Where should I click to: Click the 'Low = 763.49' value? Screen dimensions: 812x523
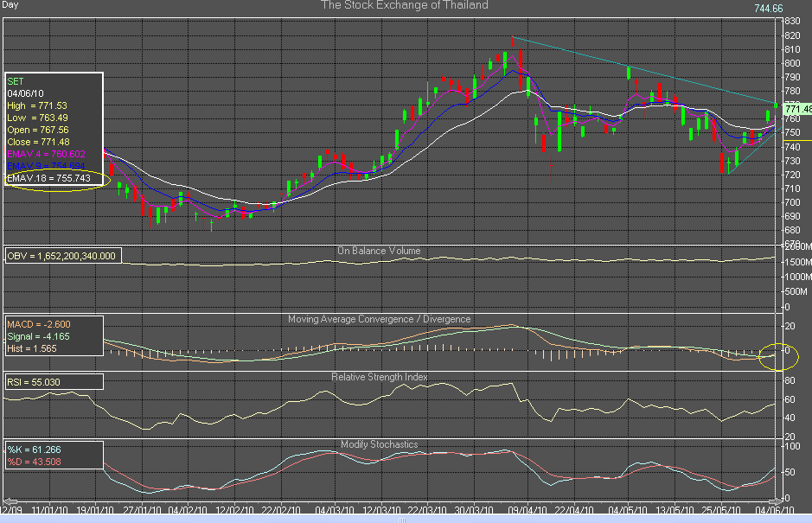point(37,118)
